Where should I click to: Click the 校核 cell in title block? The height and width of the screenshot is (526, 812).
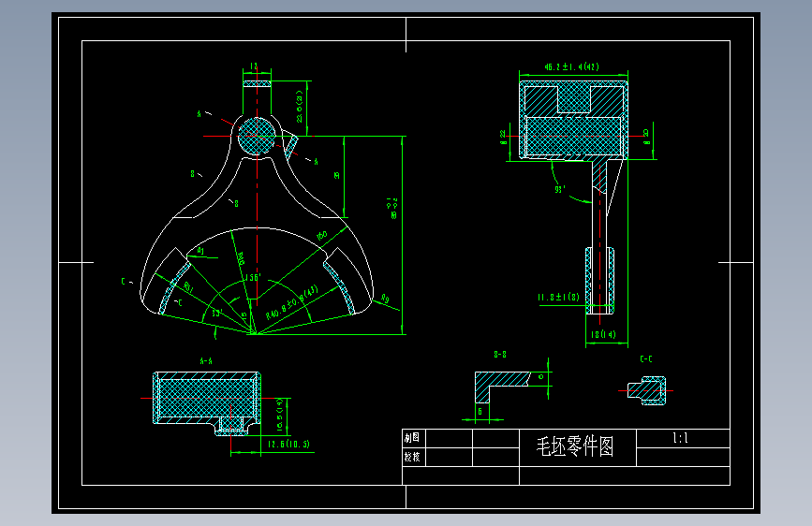click(x=412, y=457)
